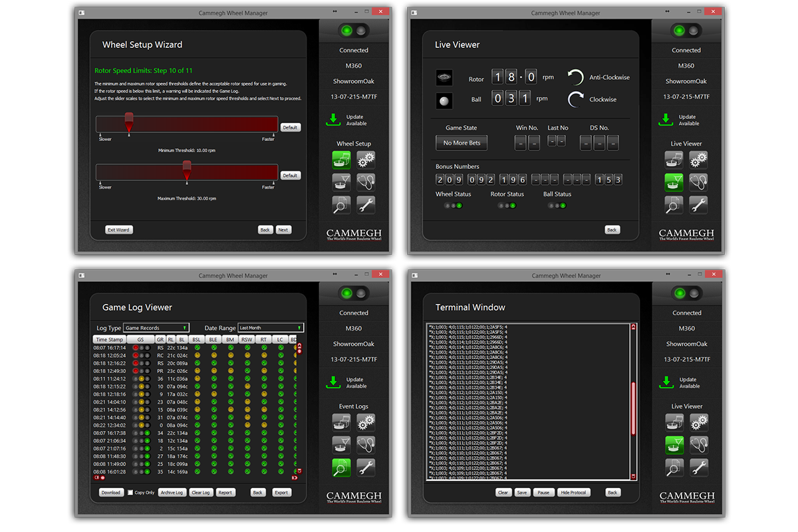
Task: Click Update Available download icon in Wheel Setup Wizard window
Action: point(333,120)
